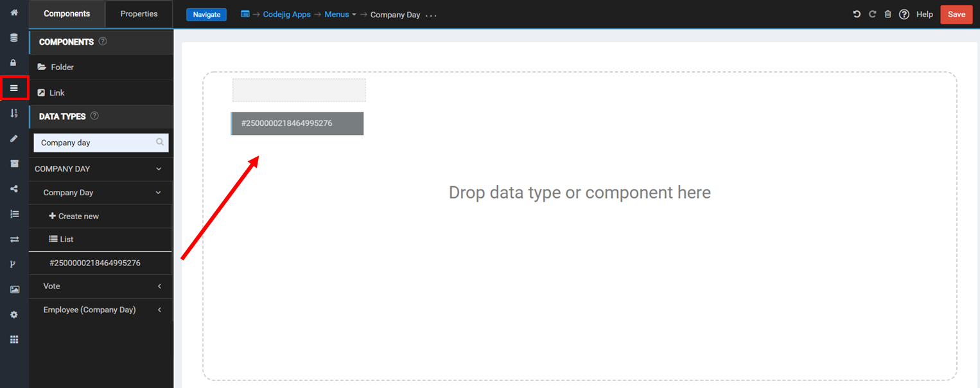The width and height of the screenshot is (980, 388).
Task: Open the task list icon in the sidebar
Action: pos(14,214)
